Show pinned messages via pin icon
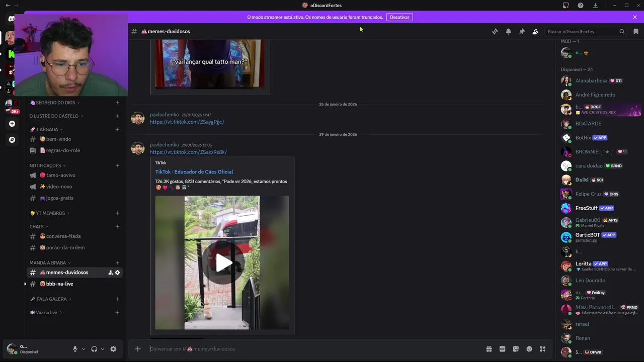The width and height of the screenshot is (644, 362). [522, 31]
